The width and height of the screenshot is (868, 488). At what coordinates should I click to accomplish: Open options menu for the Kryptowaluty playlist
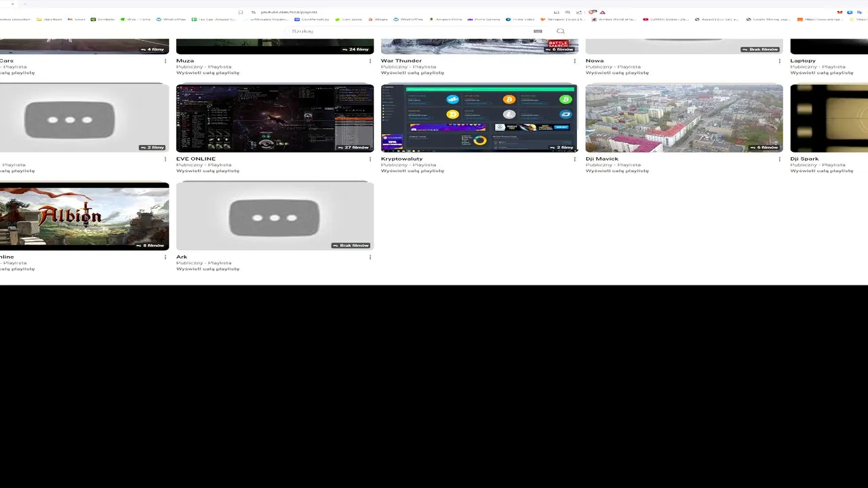[x=575, y=159]
